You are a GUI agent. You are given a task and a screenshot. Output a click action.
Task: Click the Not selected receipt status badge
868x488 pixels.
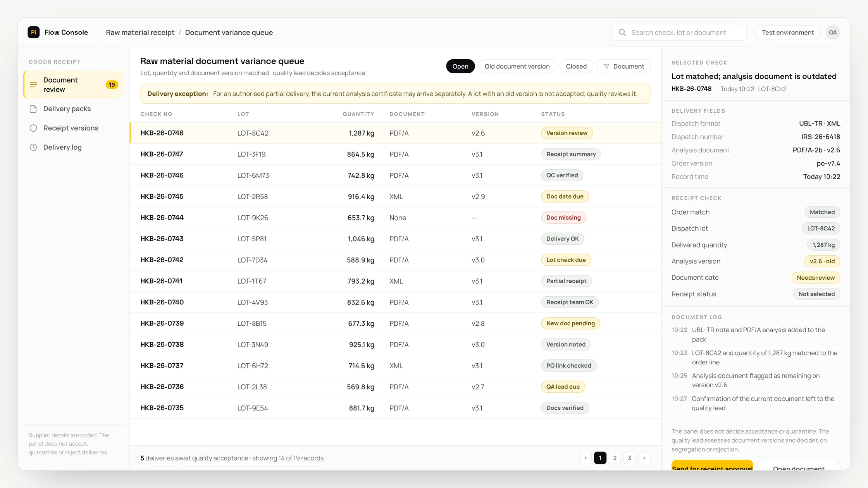[816, 294]
